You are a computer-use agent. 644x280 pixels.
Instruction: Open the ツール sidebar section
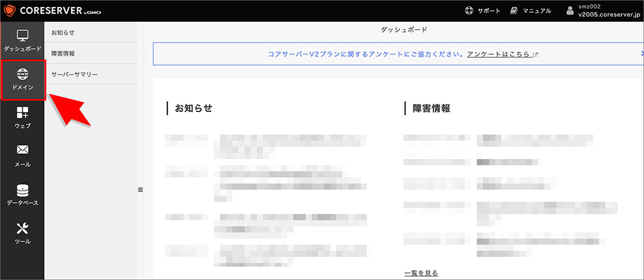(x=23, y=234)
